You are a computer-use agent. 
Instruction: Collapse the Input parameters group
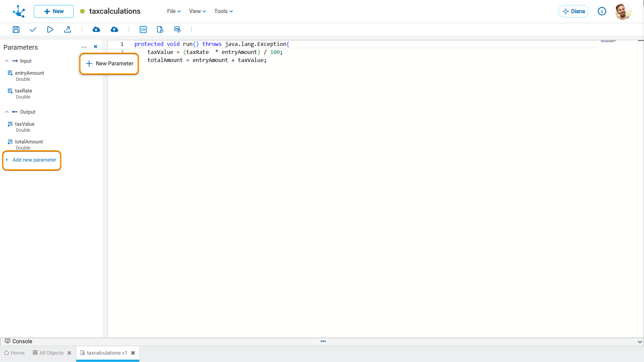(x=7, y=61)
